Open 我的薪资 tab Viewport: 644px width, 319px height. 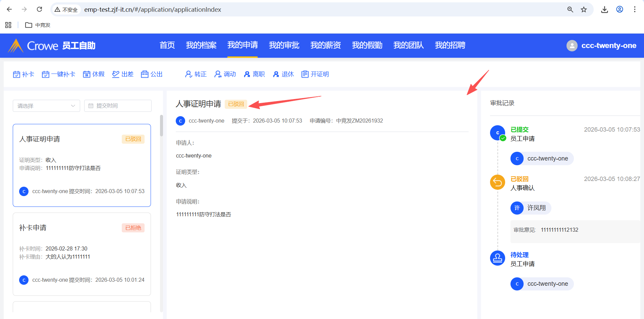pos(326,45)
